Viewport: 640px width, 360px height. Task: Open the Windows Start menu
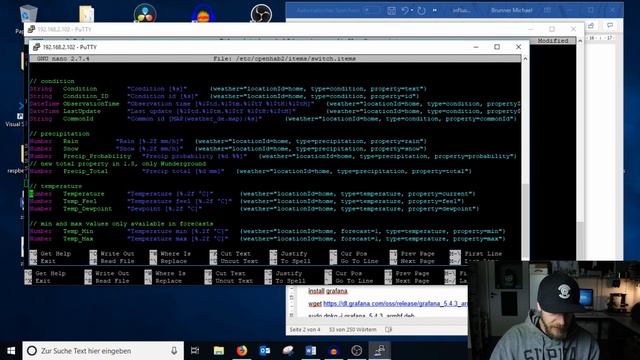coord(11,351)
